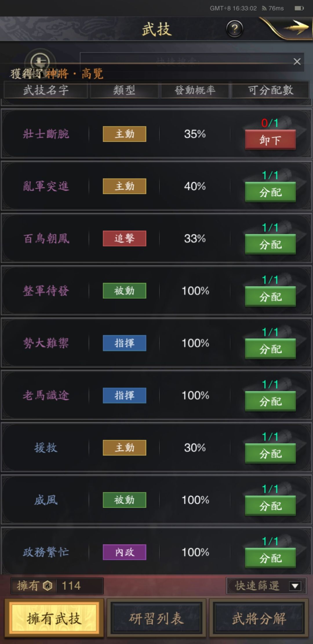Tap the golden back arrow icon
The image size is (313, 644).
click(x=296, y=28)
